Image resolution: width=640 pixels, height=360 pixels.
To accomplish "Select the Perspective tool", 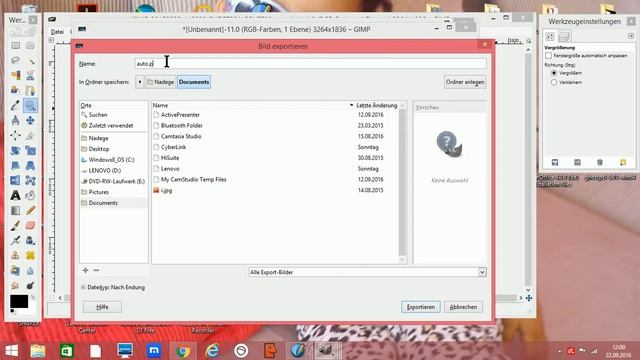I will pos(30,165).
